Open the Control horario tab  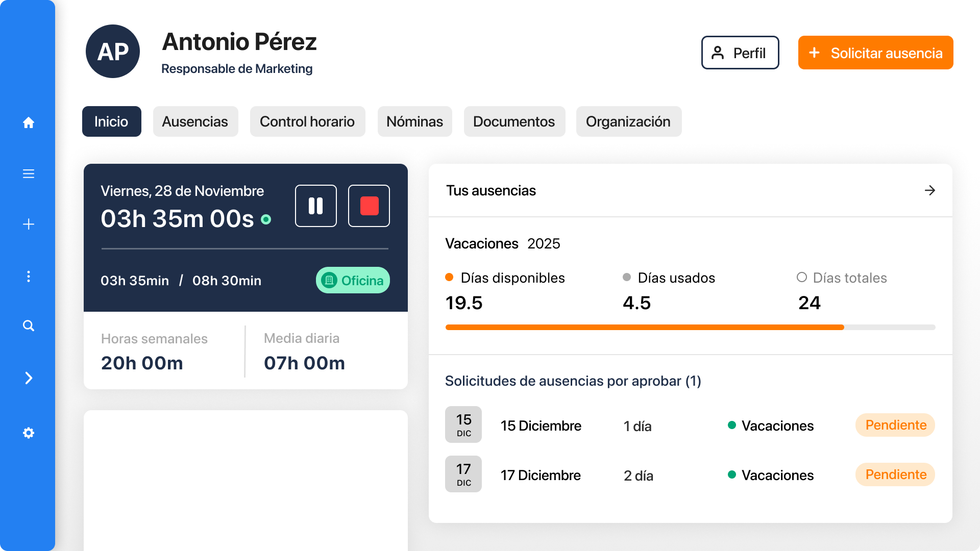click(x=307, y=121)
